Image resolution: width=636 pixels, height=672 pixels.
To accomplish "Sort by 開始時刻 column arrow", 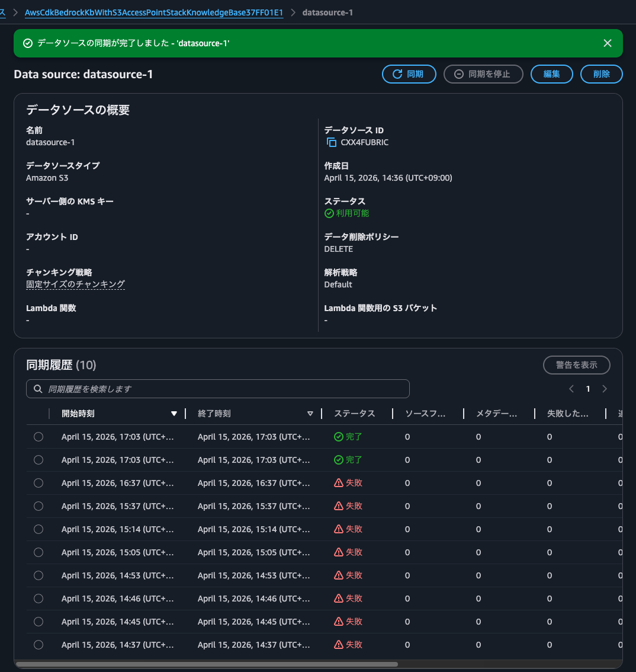I will pos(174,414).
